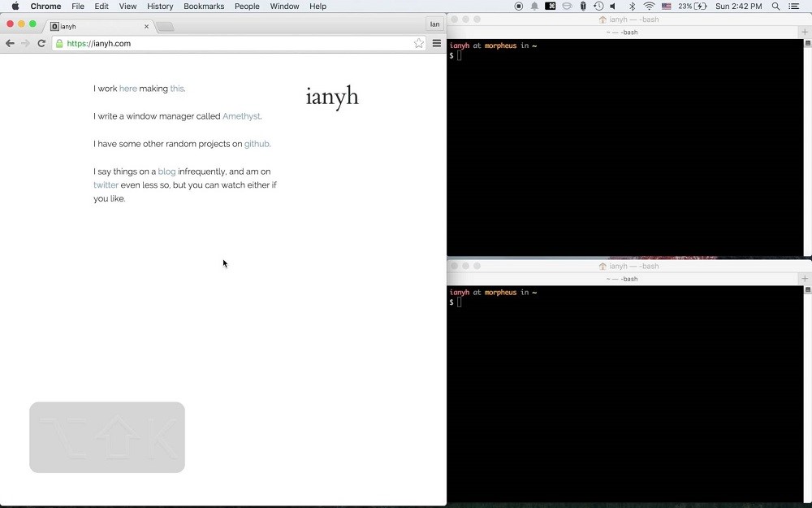Follow the 'here' link
This screenshot has width=812, height=508.
point(128,89)
